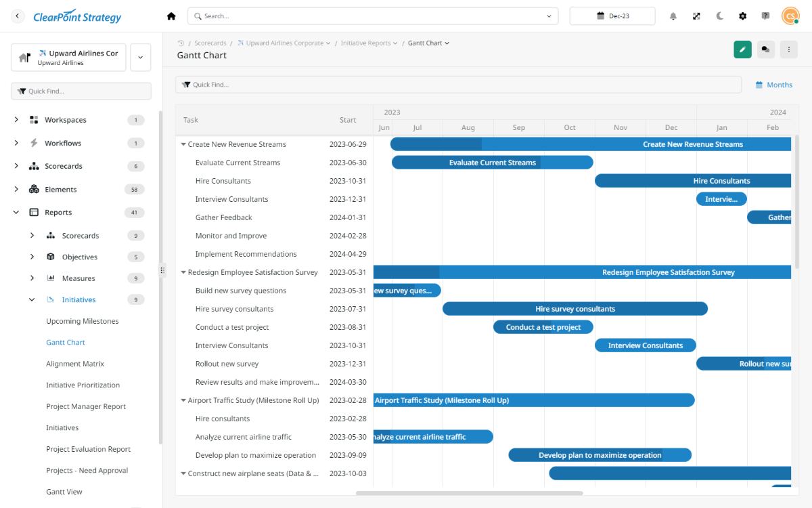
Task: Open the scorecard switcher dropdown arrow
Action: pyautogui.click(x=140, y=58)
